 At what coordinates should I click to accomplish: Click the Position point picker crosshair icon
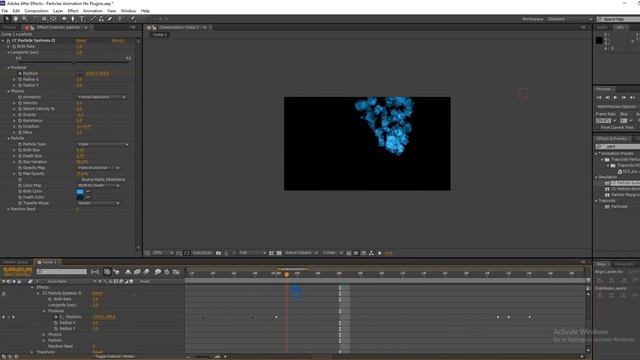pos(80,73)
